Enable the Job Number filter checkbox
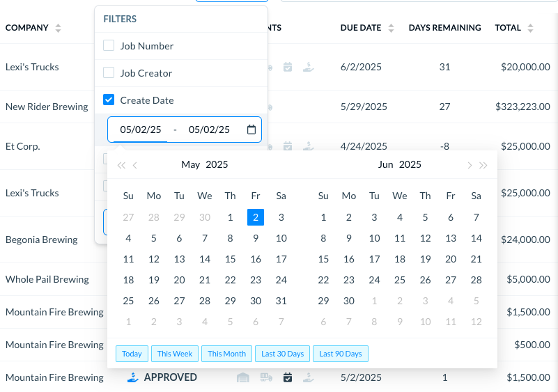 (109, 46)
